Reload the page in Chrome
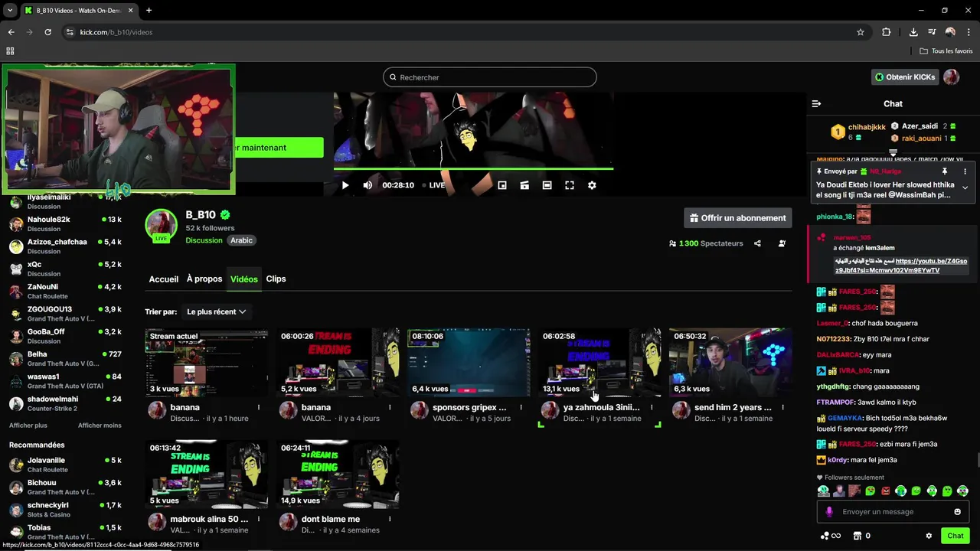980x551 pixels. 47,32
